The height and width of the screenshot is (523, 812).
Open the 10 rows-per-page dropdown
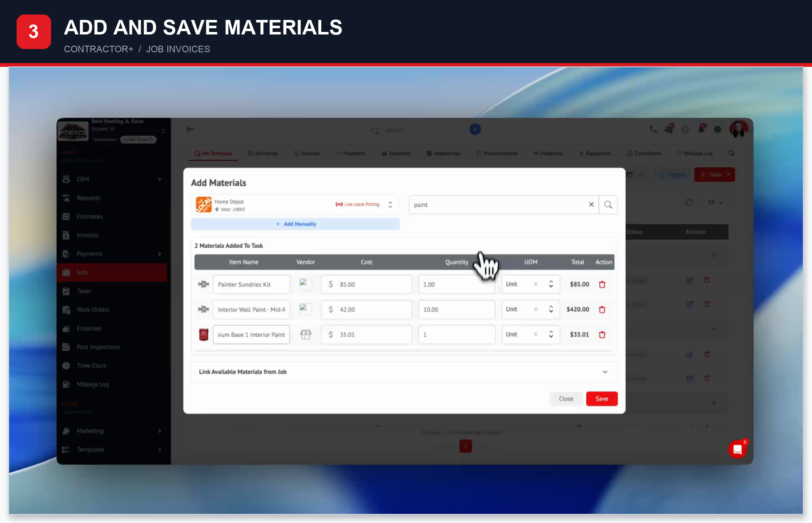715,202
